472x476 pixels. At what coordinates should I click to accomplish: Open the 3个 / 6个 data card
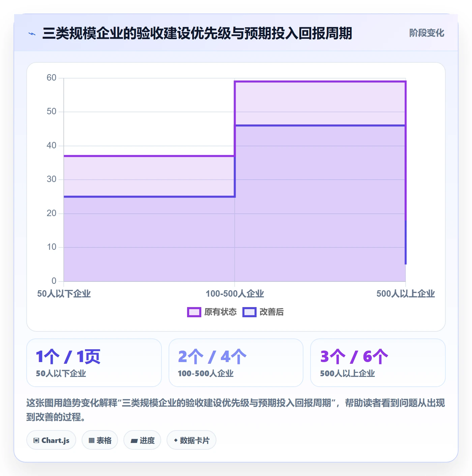(378, 363)
